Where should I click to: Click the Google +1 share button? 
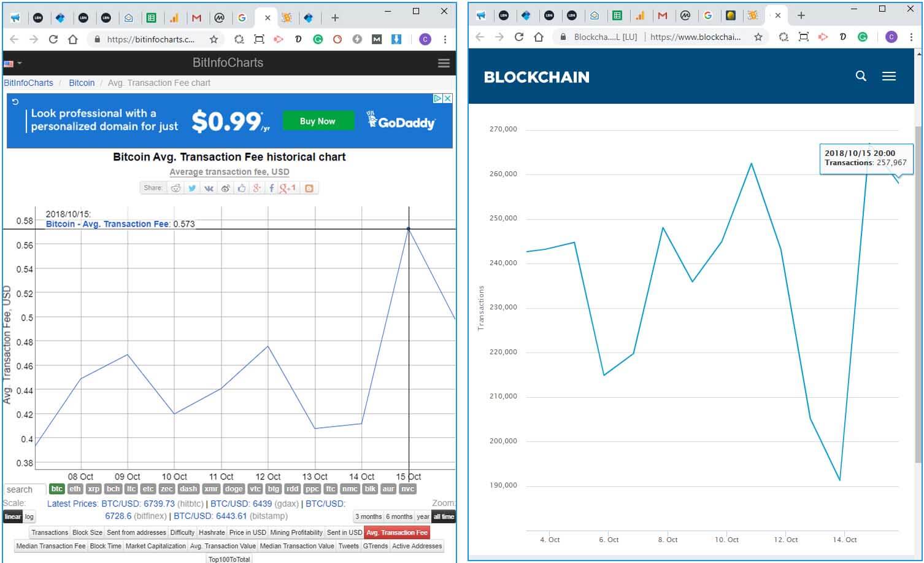(x=288, y=188)
